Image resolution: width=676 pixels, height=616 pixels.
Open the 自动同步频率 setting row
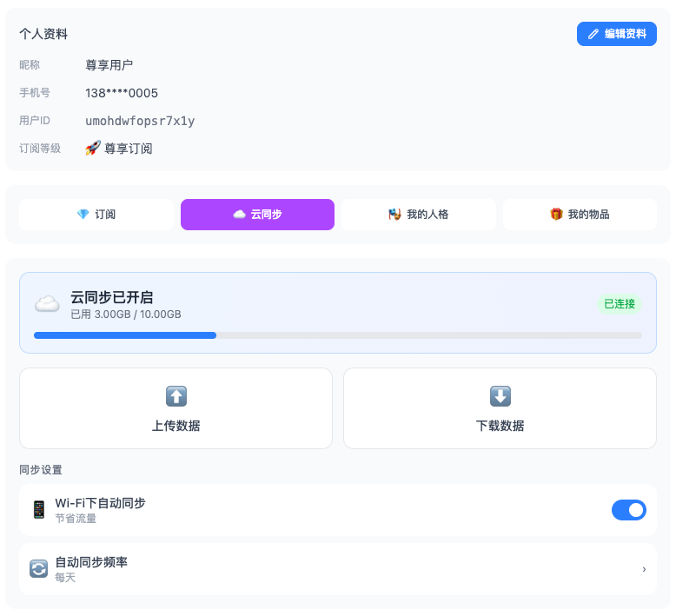coord(338,569)
